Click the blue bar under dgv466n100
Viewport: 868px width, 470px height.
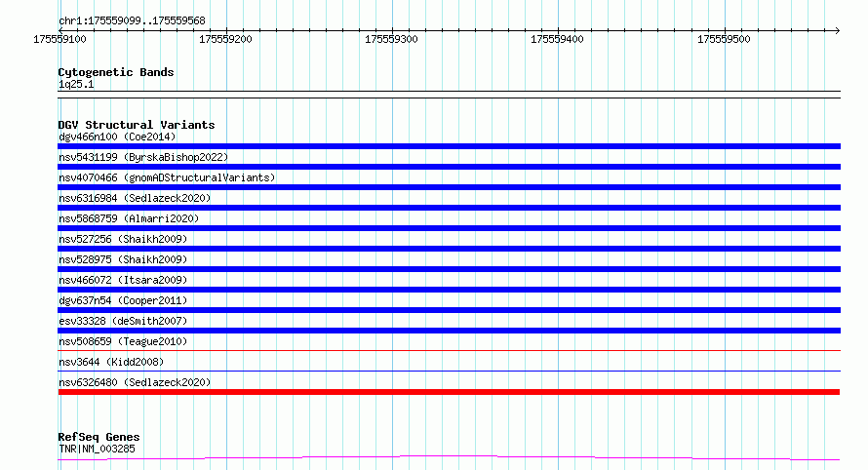[x=449, y=146]
